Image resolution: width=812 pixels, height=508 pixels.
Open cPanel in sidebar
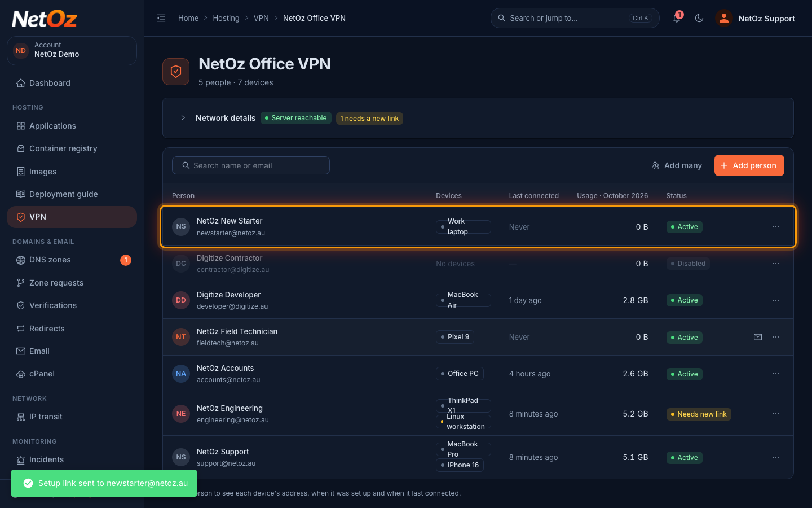click(72, 374)
